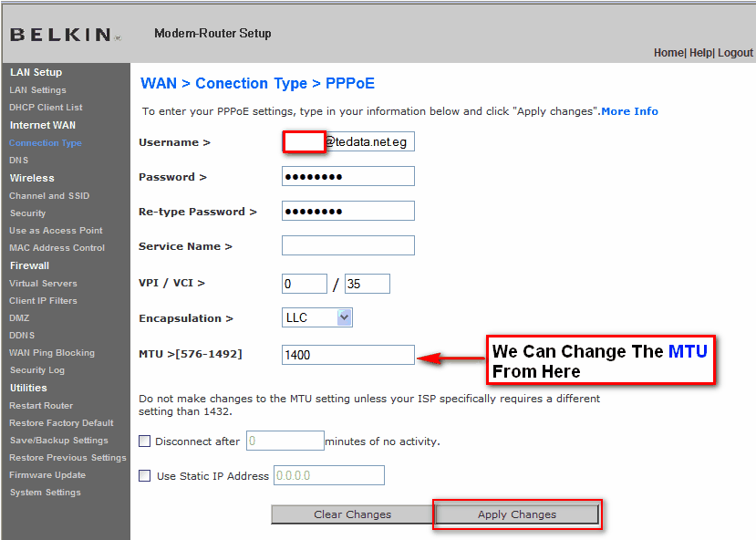Open the More Info link
The width and height of the screenshot is (756, 540).
pos(629,111)
